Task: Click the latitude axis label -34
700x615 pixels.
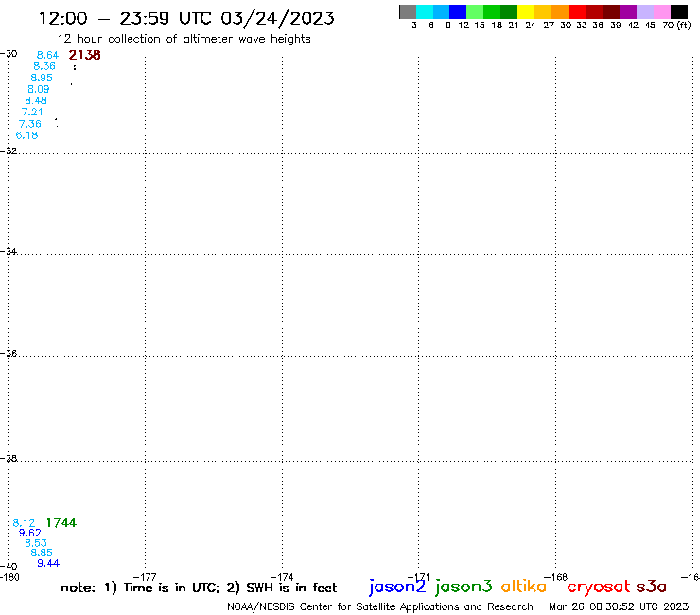Action: (x=9, y=252)
